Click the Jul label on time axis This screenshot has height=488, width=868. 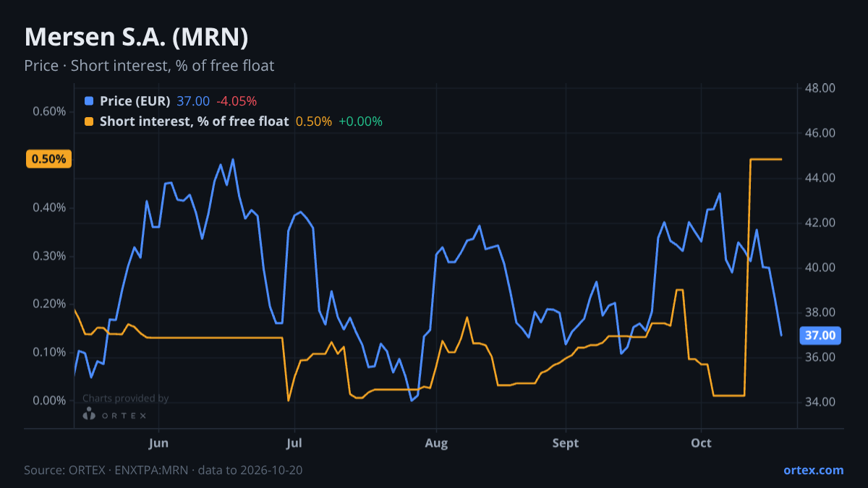click(x=294, y=443)
